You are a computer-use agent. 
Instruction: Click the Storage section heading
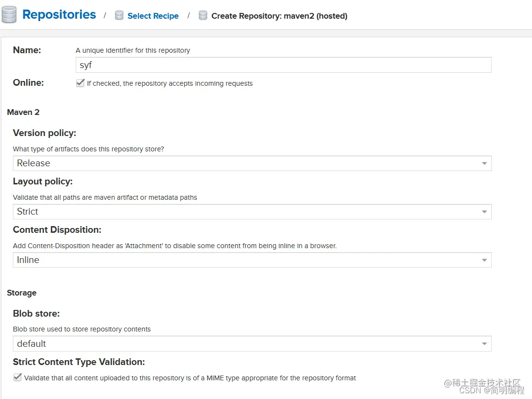coord(22,293)
